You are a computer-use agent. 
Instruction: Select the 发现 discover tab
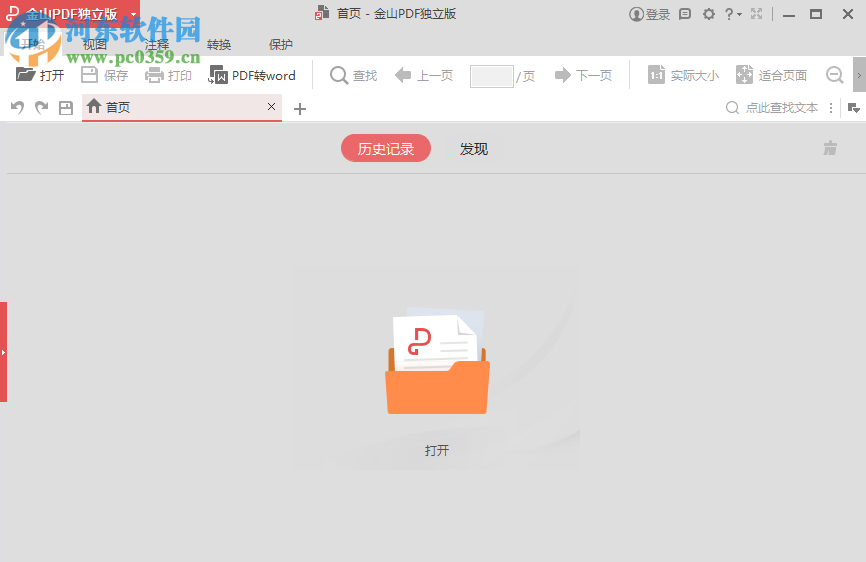(474, 149)
